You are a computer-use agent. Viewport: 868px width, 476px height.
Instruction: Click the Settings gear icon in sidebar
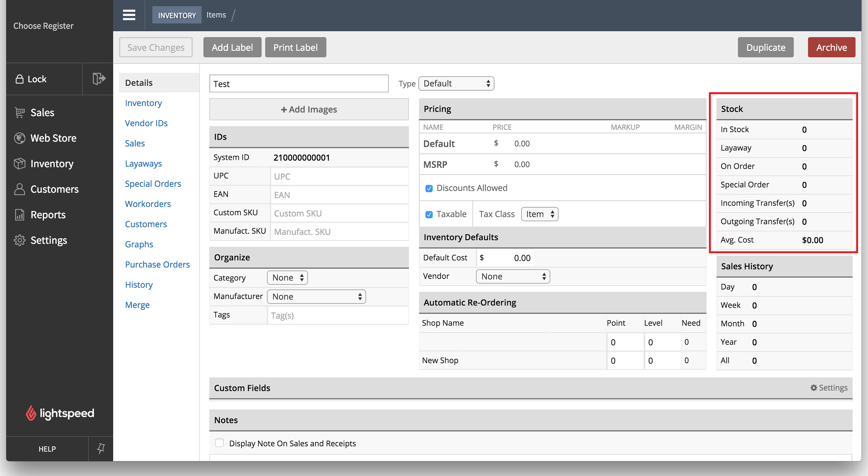tap(20, 240)
